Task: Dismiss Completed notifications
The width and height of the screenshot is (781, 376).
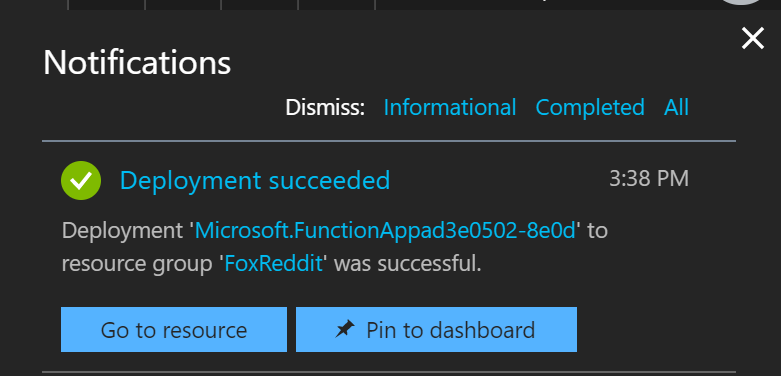Action: [590, 108]
